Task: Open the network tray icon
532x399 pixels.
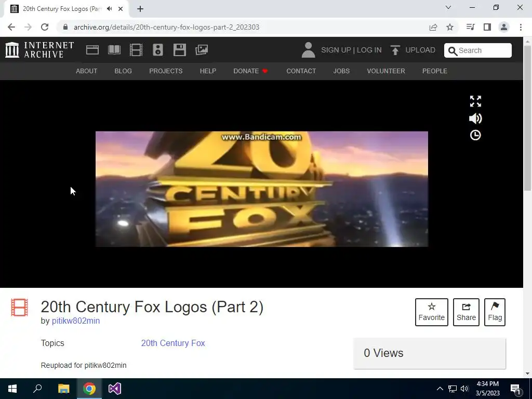Action: pos(453,389)
